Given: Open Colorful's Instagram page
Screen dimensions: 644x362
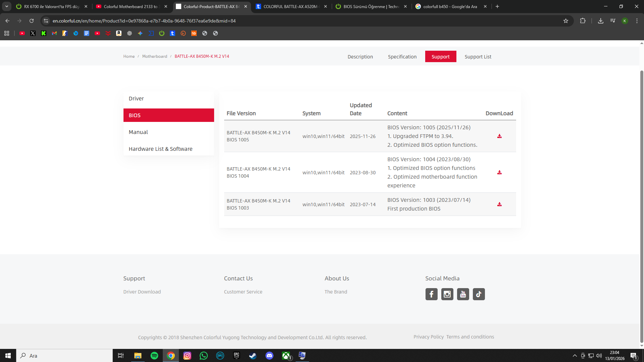Looking at the screenshot, I should tap(447, 294).
